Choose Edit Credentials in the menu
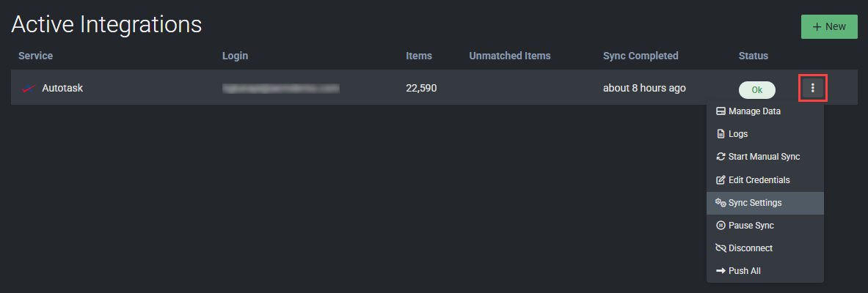The width and height of the screenshot is (868, 293). coord(759,179)
